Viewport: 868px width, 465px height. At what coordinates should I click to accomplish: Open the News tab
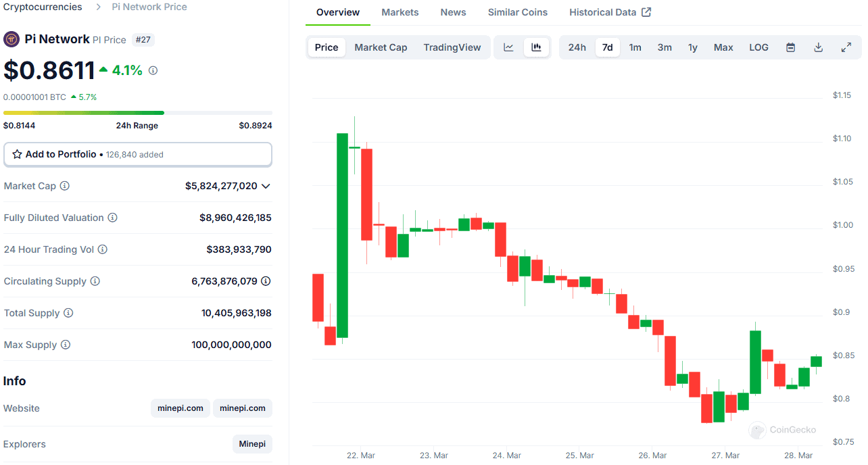point(453,12)
